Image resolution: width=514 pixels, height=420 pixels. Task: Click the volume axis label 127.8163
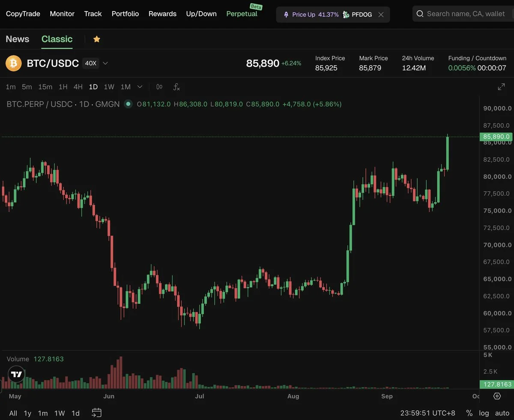[496, 384]
